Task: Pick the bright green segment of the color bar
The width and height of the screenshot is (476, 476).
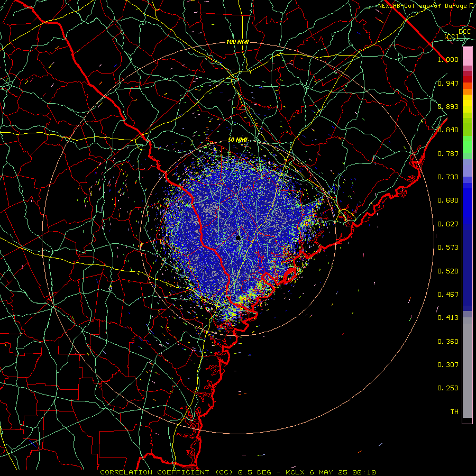Action: pos(467,144)
